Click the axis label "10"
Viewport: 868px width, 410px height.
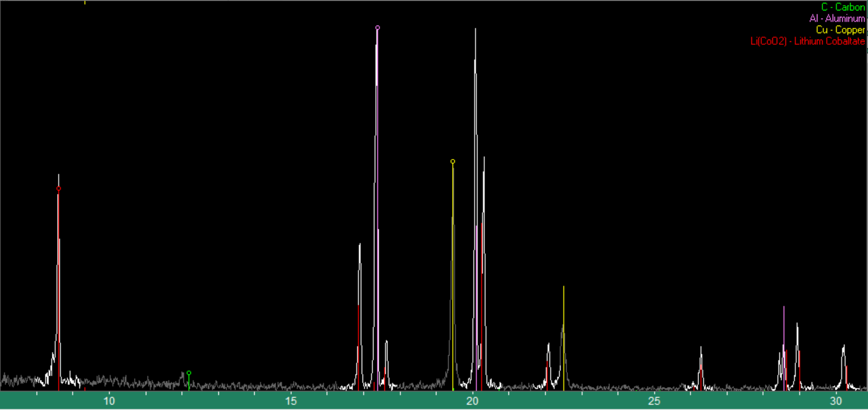point(109,401)
